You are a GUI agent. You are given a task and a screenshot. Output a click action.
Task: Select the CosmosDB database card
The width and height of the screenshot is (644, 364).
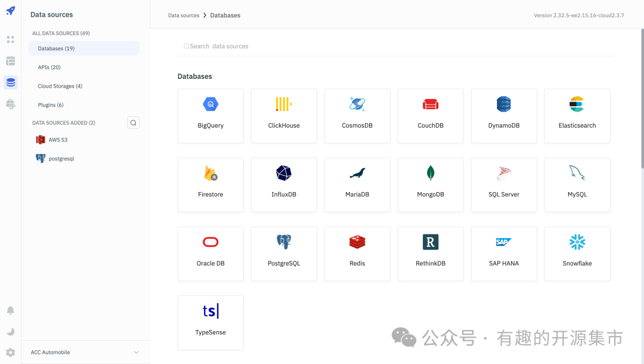pyautogui.click(x=357, y=116)
